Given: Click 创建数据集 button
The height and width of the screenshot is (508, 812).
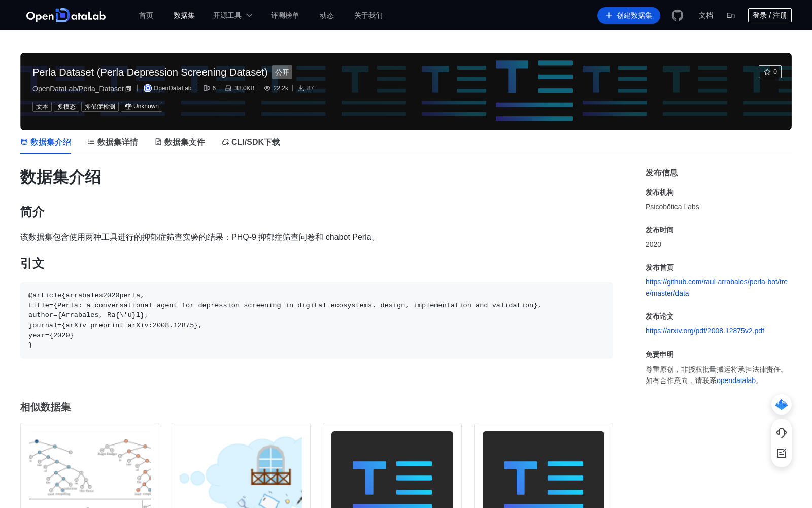Looking at the screenshot, I should click(629, 15).
